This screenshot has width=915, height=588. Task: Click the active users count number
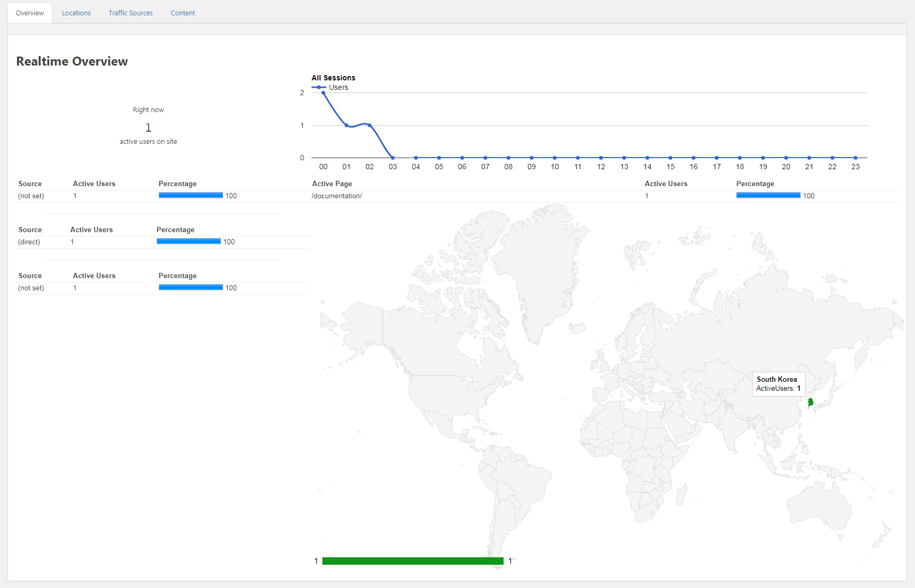(148, 127)
